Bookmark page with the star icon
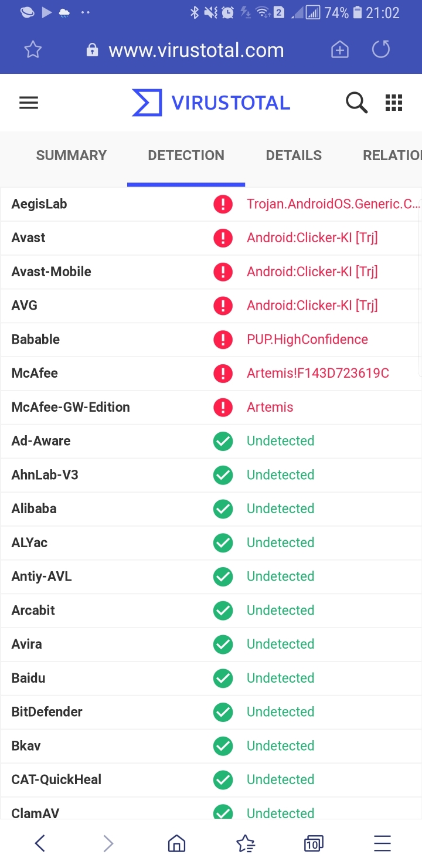Image resolution: width=422 pixels, height=868 pixels. pos(33,50)
